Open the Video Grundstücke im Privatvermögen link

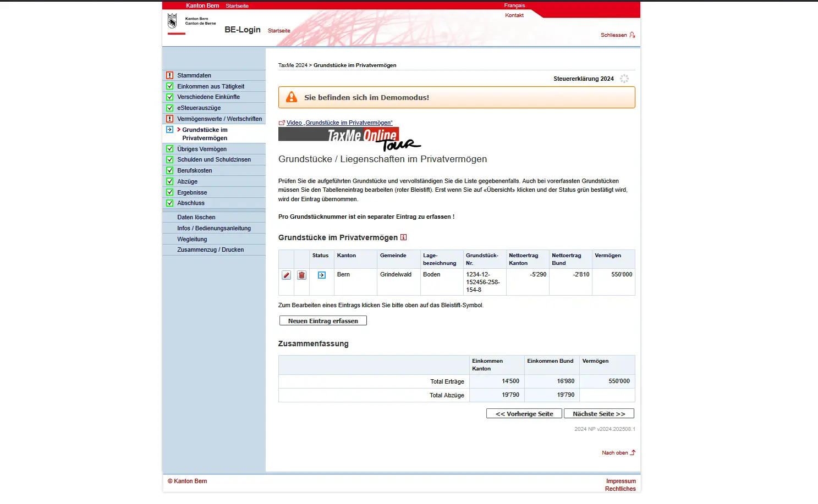coord(339,123)
